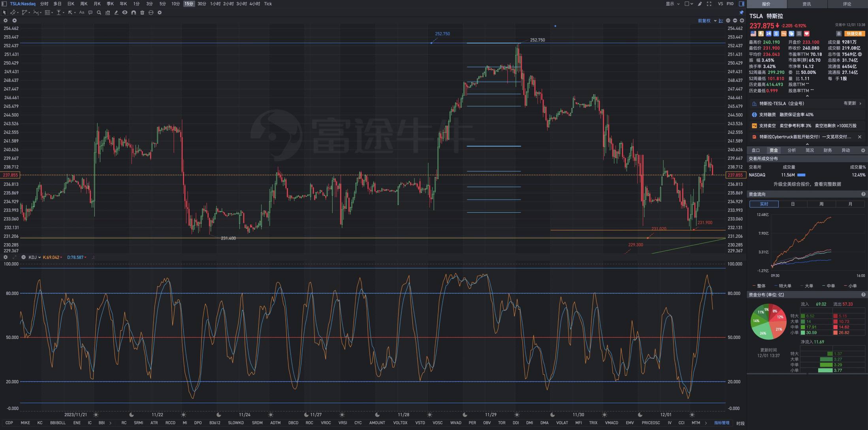Screen dimensions: 868x430
Task: Click the paintbrush theme icon
Action: click(x=700, y=4)
